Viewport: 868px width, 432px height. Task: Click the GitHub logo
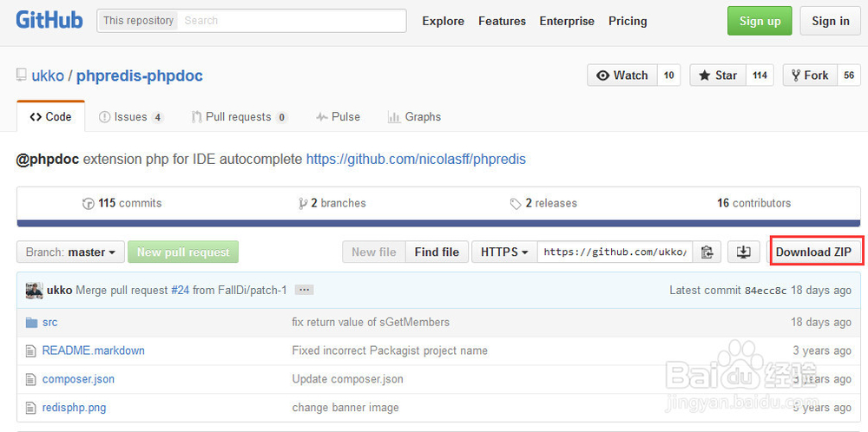point(49,21)
